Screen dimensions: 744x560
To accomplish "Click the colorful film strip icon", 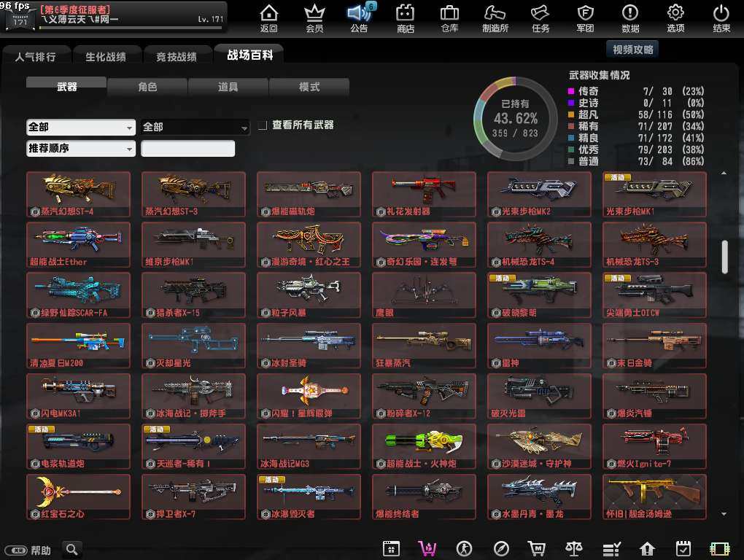I will (x=720, y=548).
